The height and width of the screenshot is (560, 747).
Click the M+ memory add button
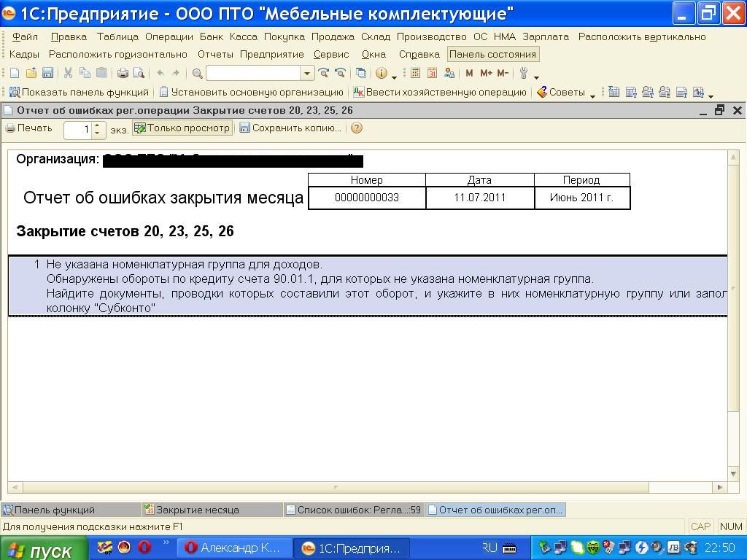click(486, 73)
